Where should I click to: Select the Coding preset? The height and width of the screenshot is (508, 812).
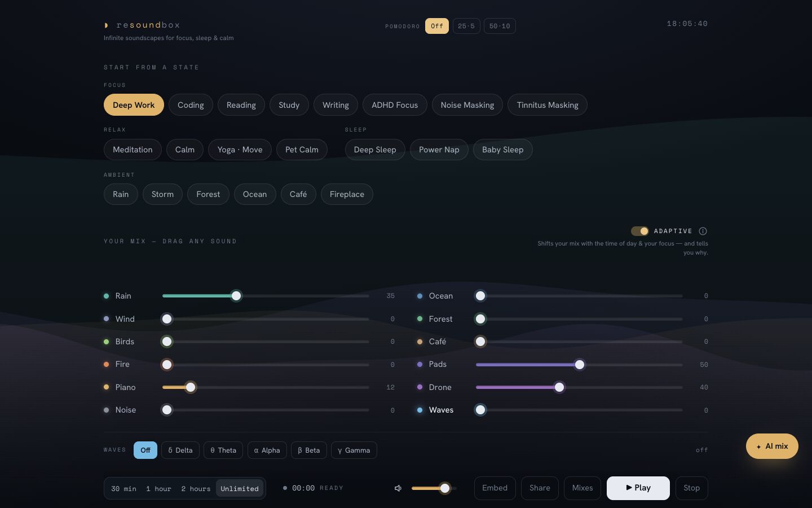tap(191, 105)
